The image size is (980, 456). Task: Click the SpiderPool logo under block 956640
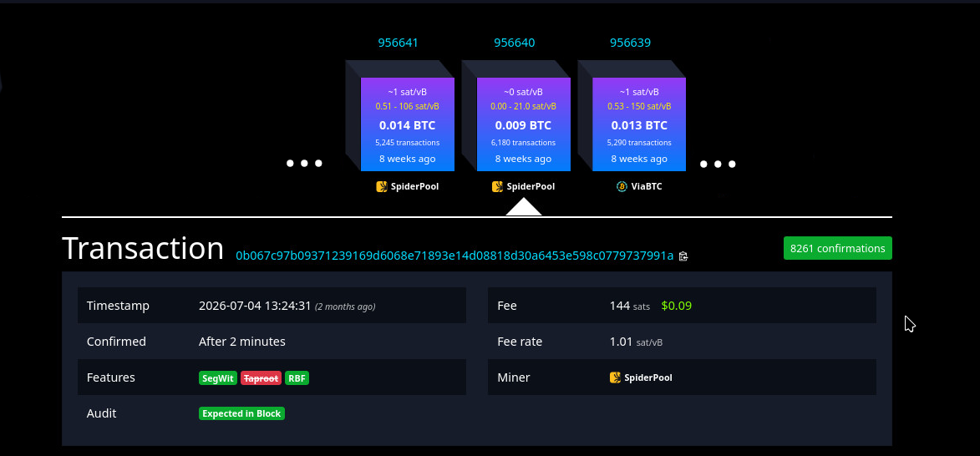point(497,186)
